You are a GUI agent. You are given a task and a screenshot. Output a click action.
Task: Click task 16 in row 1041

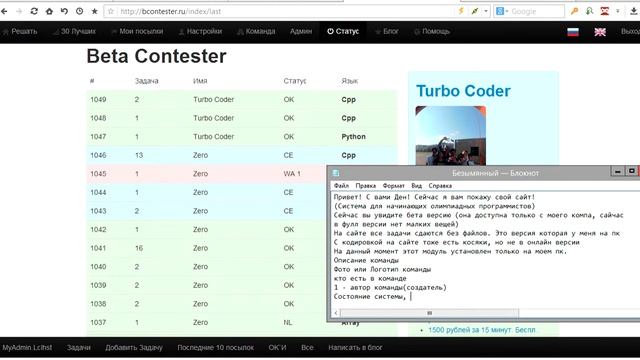(139, 248)
